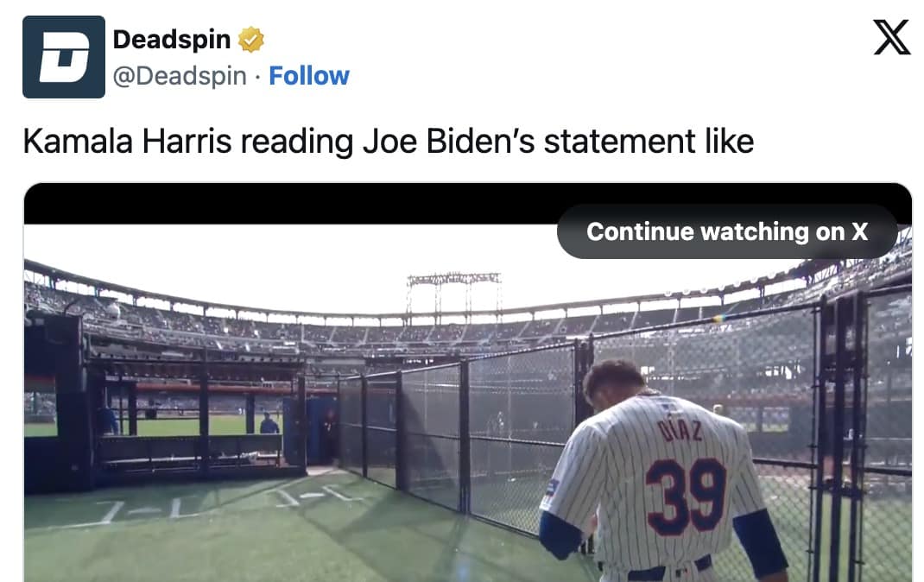The image size is (924, 582).
Task: Click the Continue watching on X pill
Action: coord(728,231)
